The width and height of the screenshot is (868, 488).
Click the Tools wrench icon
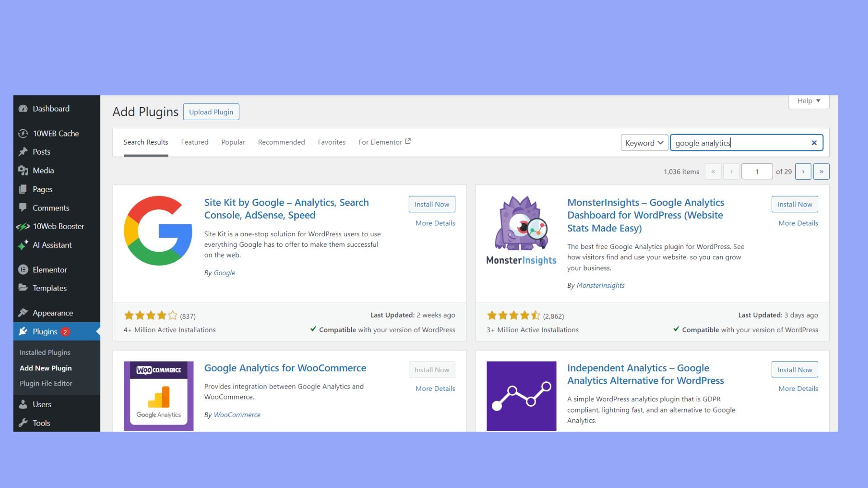(x=23, y=423)
